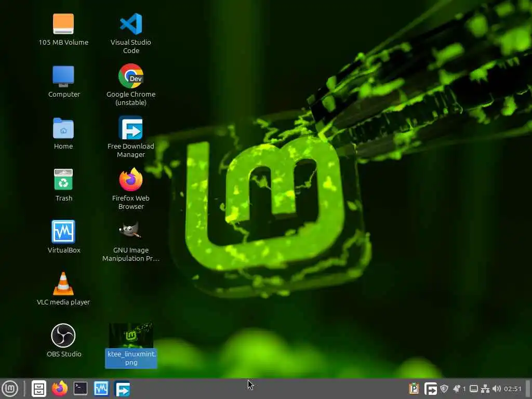
Task: Launch Firefox from the panel
Action: pos(60,389)
